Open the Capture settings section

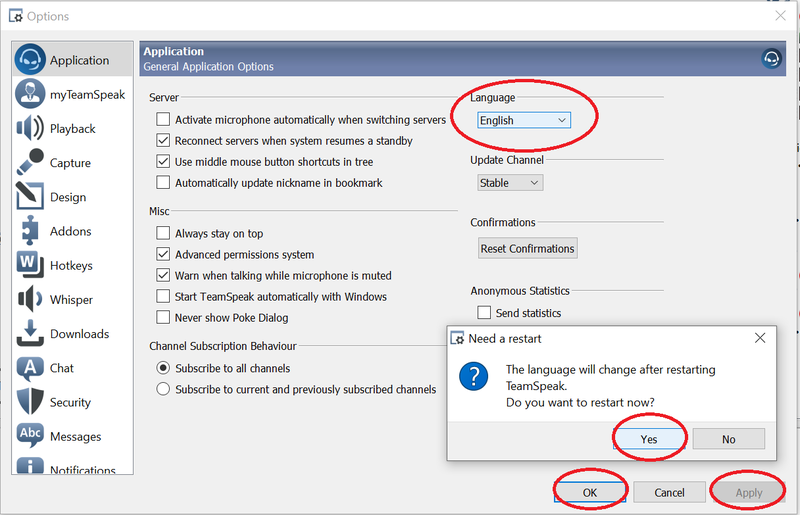(70, 163)
